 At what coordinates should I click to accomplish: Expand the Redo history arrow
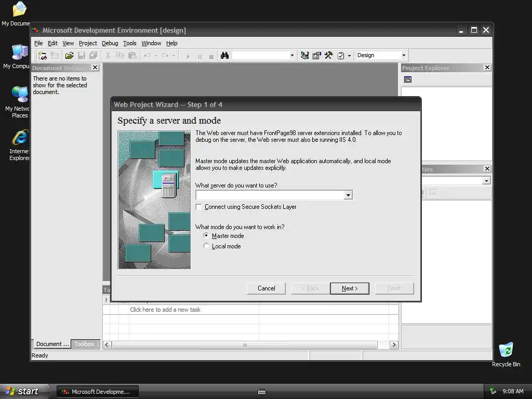[x=174, y=56]
